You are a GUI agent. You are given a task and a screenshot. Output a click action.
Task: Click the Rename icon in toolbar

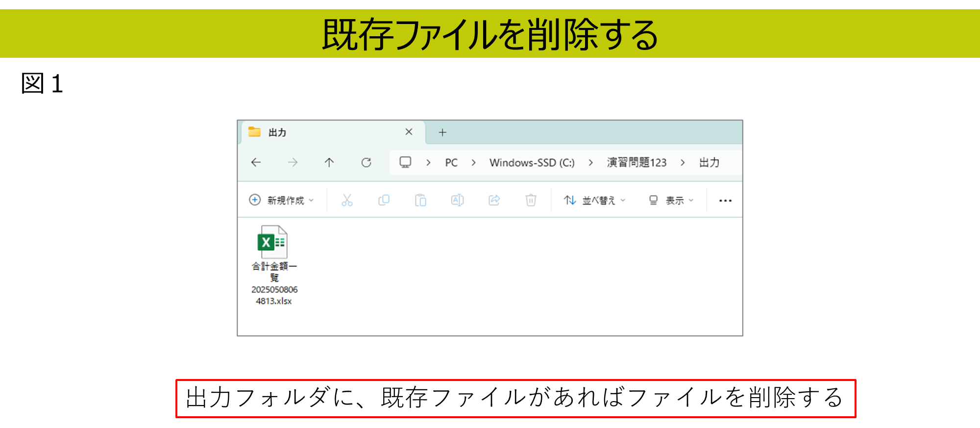point(457,200)
